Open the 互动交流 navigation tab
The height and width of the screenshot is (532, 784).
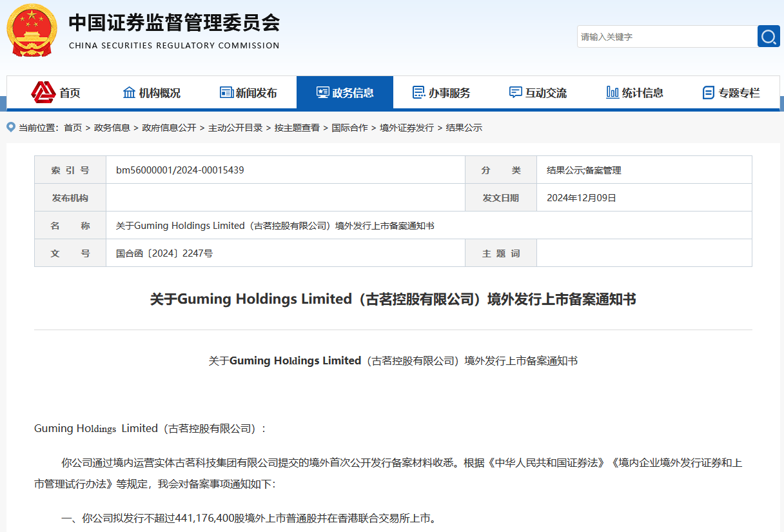(x=538, y=93)
